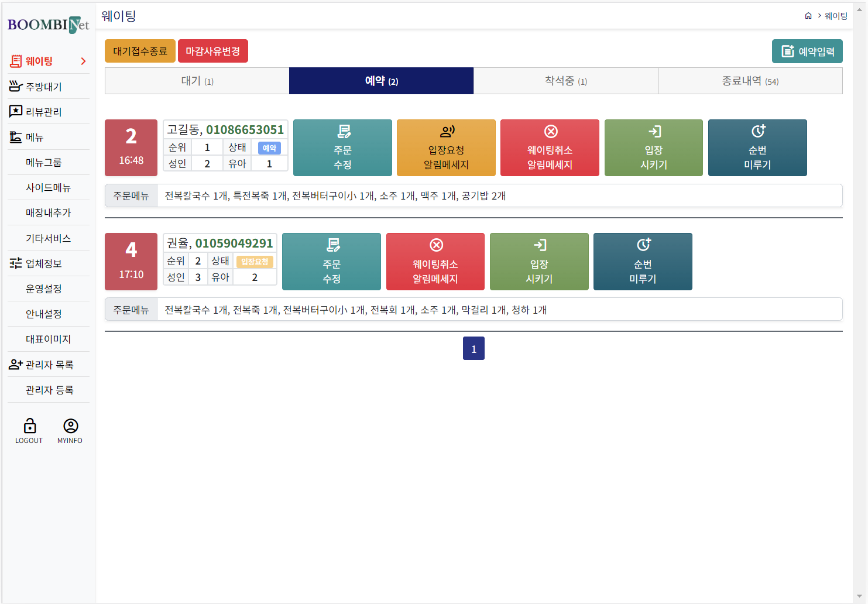The width and height of the screenshot is (868, 604).
Task: Open MYINFO profile icon
Action: tap(70, 426)
